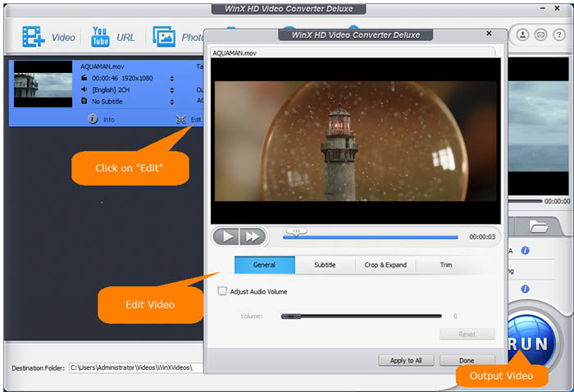
Task: Expand the [English] 2CH audio selector
Action: tap(171, 90)
